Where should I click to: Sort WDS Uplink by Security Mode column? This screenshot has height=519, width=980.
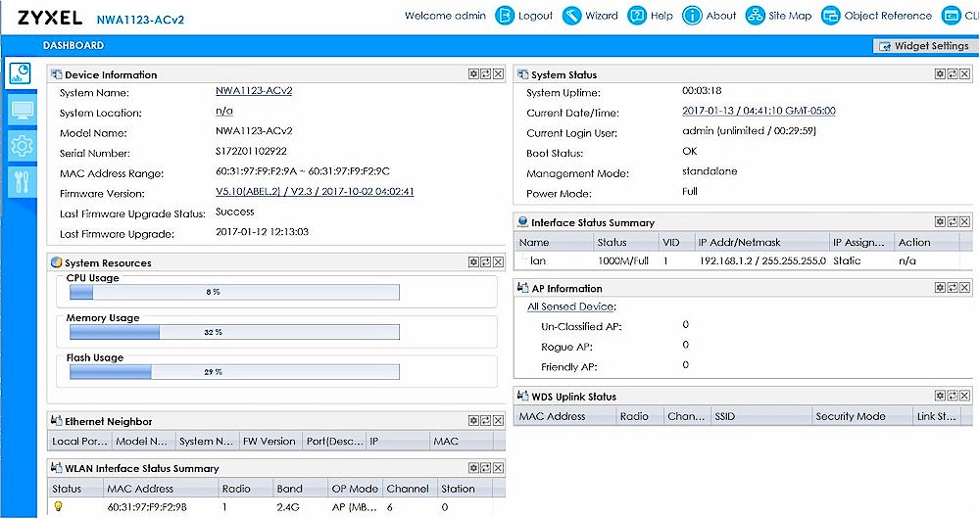click(x=861, y=416)
